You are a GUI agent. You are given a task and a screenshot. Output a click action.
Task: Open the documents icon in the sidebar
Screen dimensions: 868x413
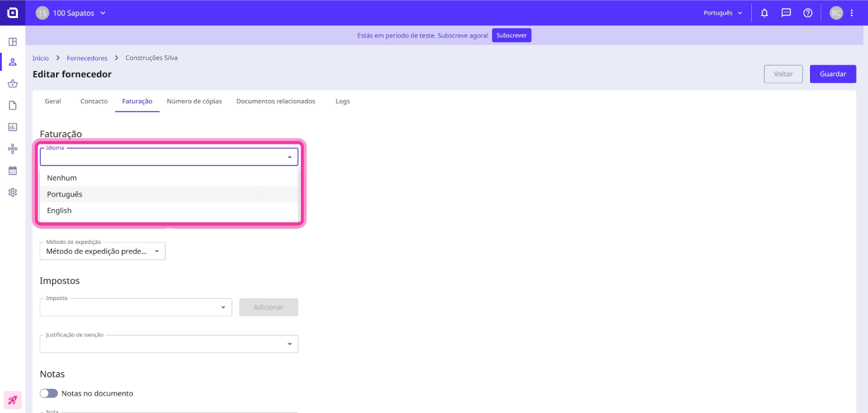13,106
